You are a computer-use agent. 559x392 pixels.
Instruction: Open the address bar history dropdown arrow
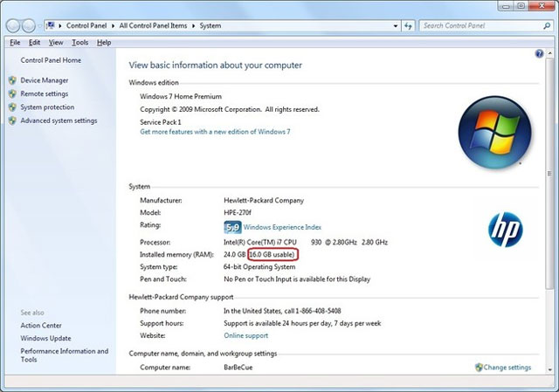click(396, 25)
